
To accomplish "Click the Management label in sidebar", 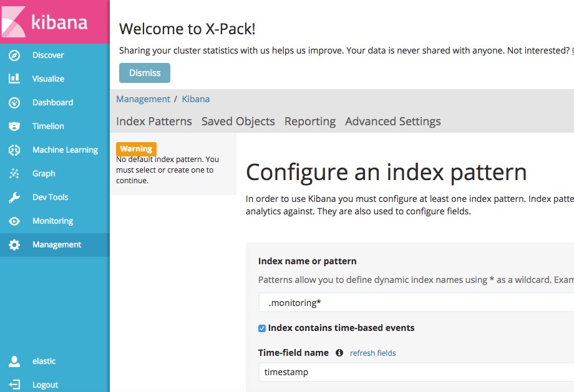I will [57, 245].
